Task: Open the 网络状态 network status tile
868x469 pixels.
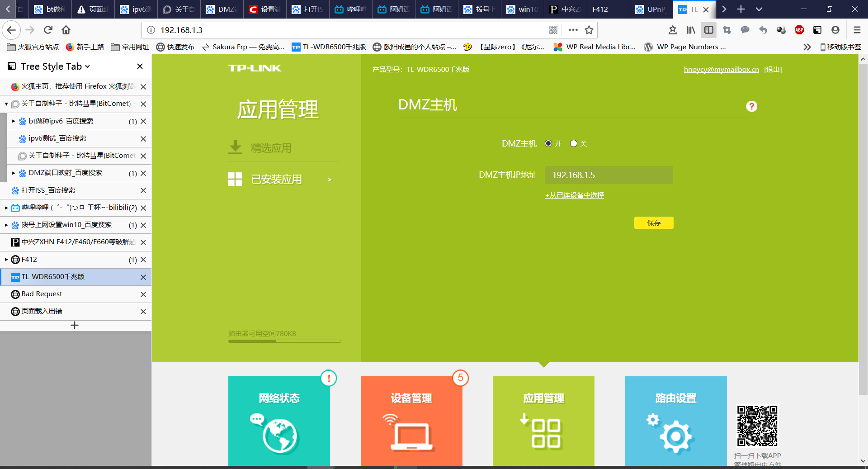Action: click(279, 421)
